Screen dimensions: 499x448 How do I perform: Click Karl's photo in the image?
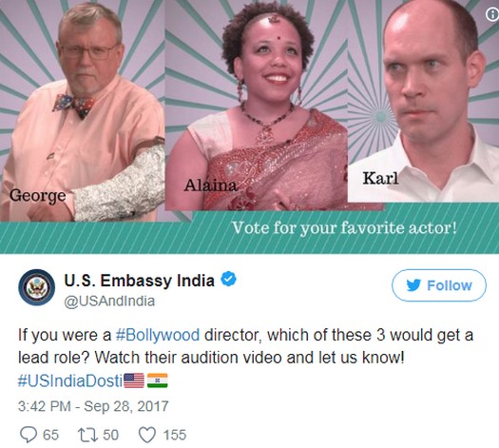[423, 101]
